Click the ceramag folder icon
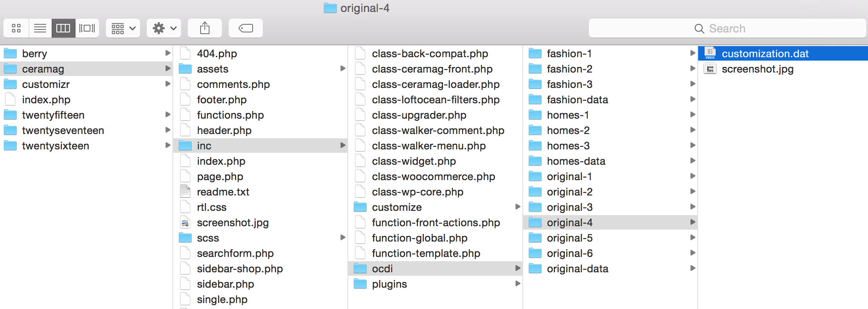Screen dimensions: 868x309 pyautogui.click(x=10, y=69)
